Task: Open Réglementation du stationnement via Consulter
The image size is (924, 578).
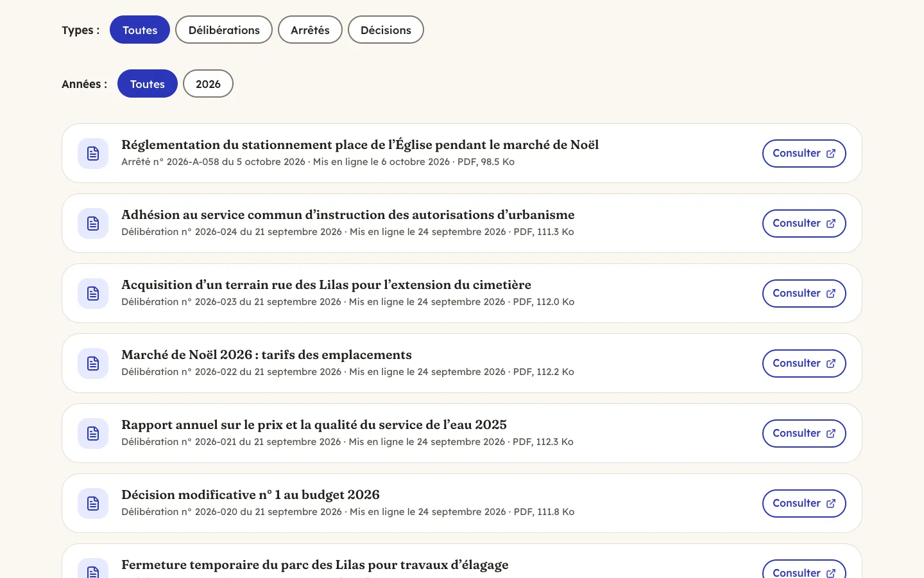Action: (x=804, y=153)
